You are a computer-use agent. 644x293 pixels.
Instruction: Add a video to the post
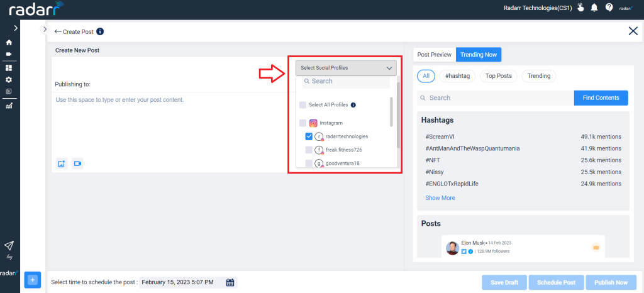[77, 163]
